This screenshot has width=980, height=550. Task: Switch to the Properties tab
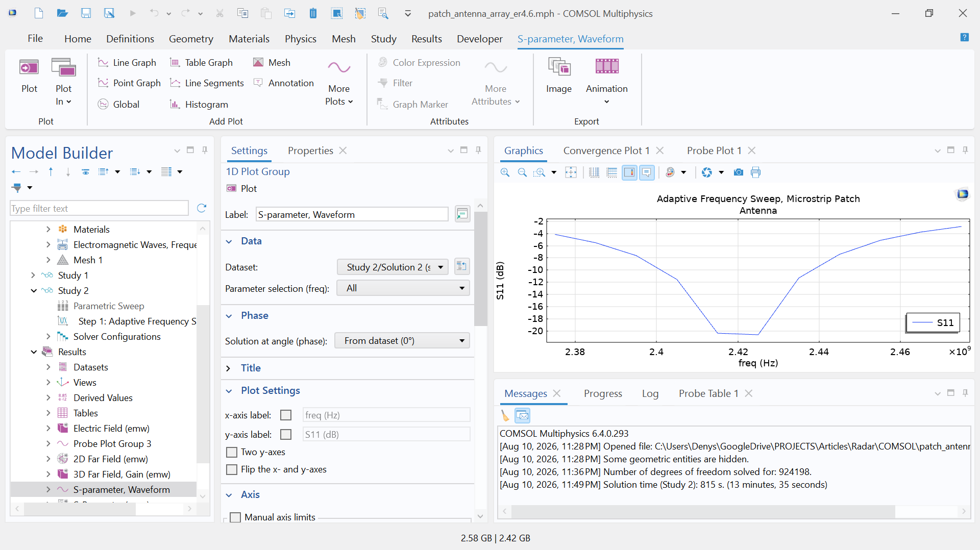pyautogui.click(x=310, y=151)
